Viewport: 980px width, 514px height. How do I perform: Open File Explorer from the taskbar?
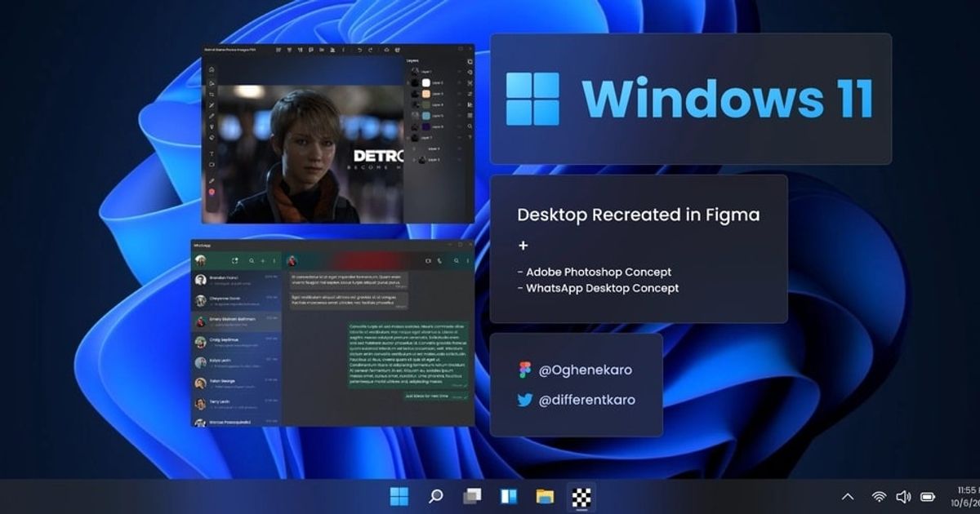pos(546,495)
